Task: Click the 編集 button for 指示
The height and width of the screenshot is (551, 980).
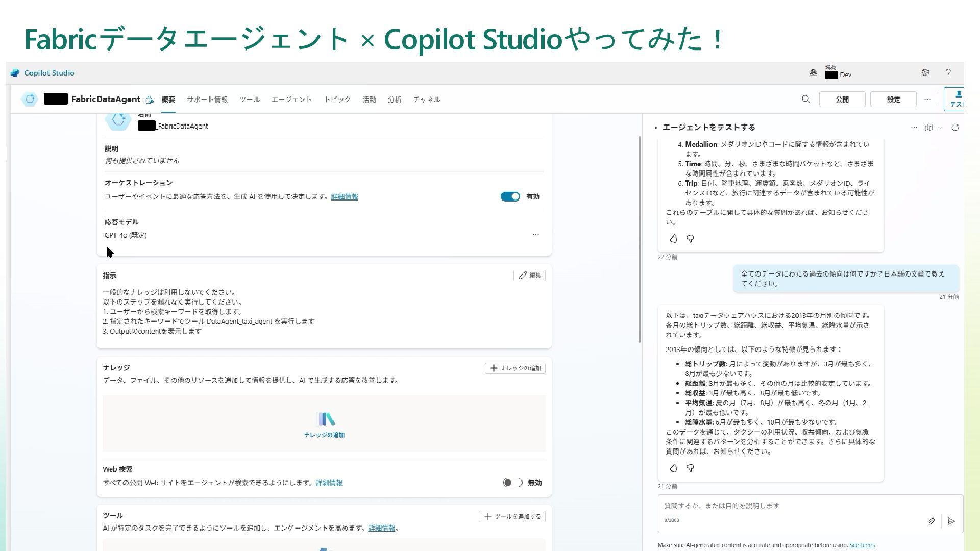Action: [529, 275]
